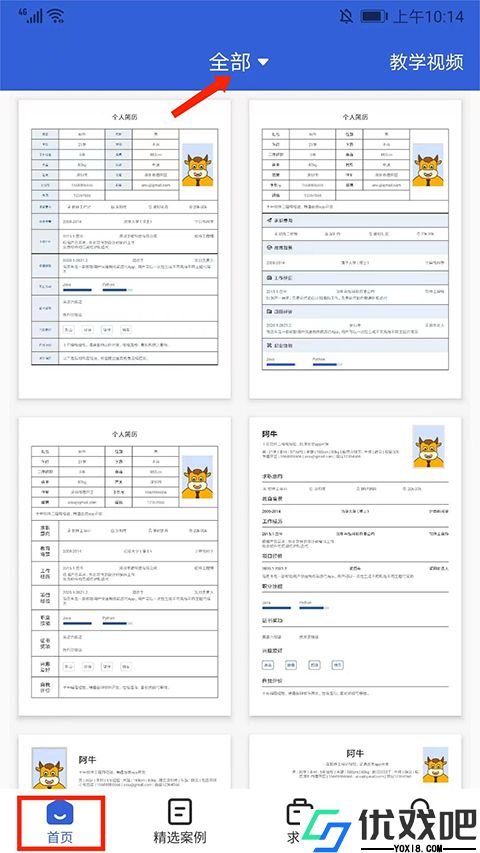480x853 pixels.
Task: Select the middle-right 阿牛 plain resume template
Action: point(355,566)
